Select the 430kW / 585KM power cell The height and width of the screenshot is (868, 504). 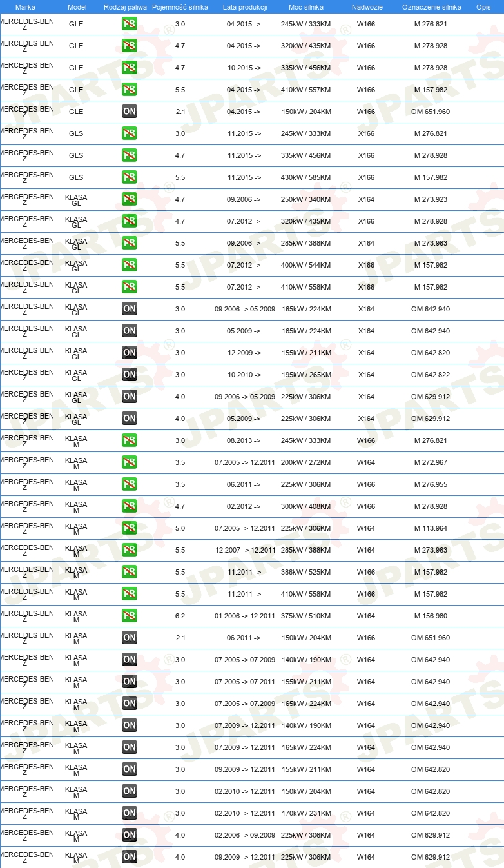pyautogui.click(x=305, y=177)
